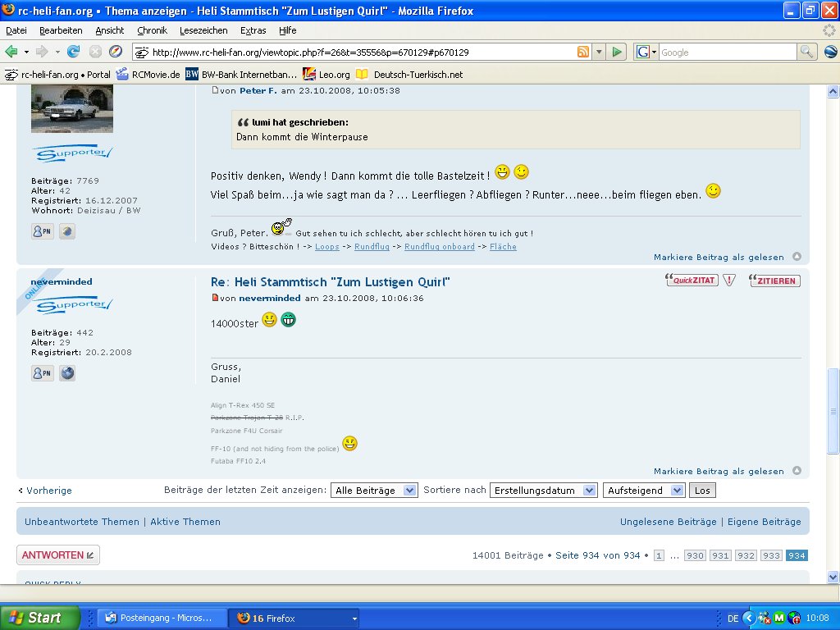Viewport: 840px width, 630px height.
Task: Click the Los button
Action: 702,491
